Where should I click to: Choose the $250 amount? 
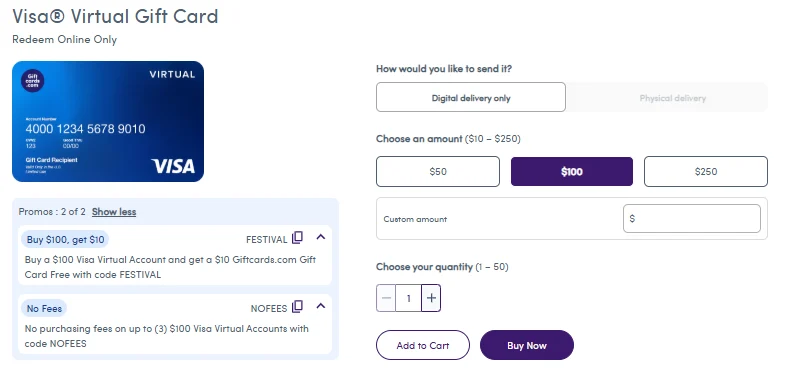[x=706, y=172]
